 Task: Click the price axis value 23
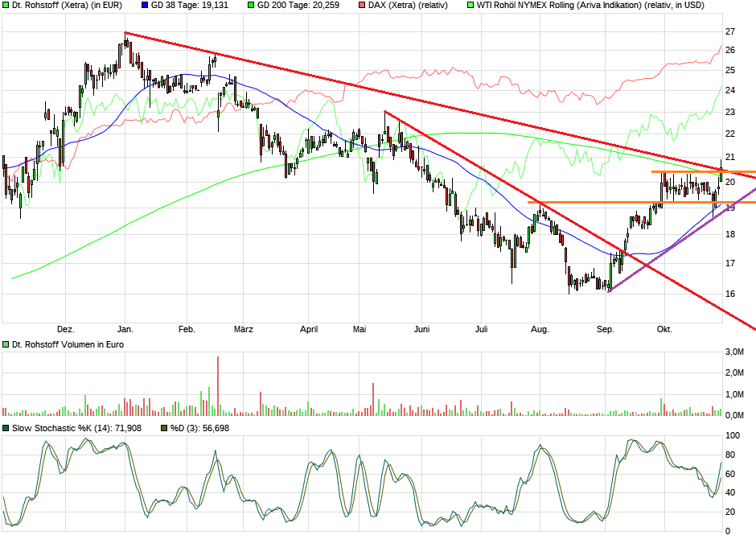click(x=730, y=113)
